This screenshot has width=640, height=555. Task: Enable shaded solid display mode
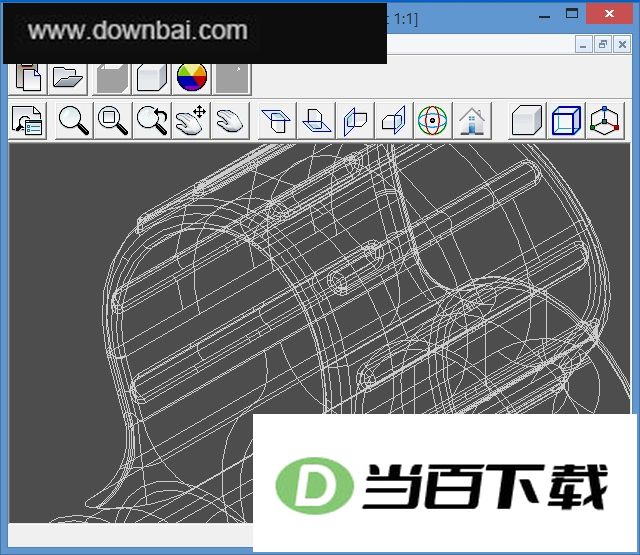pyautogui.click(x=527, y=121)
